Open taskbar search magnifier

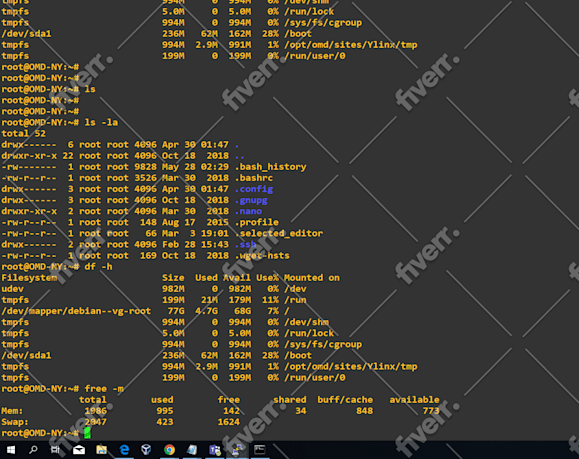[x=33, y=450]
